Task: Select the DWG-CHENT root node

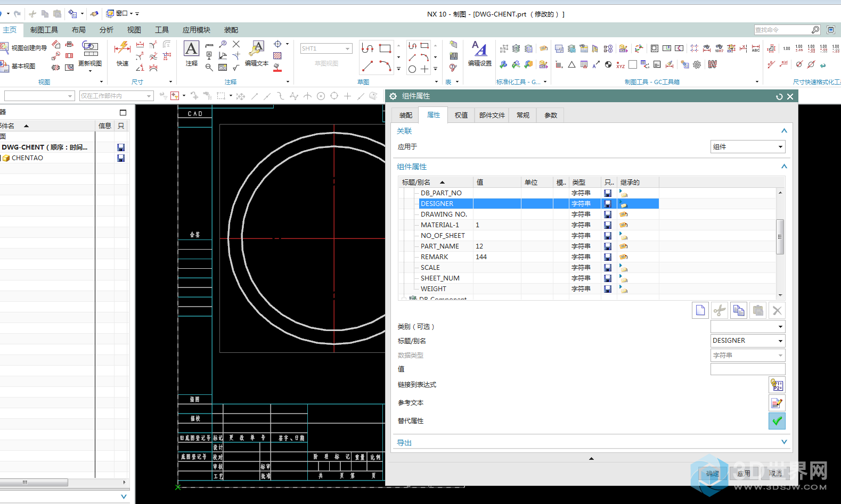Action: [45, 147]
